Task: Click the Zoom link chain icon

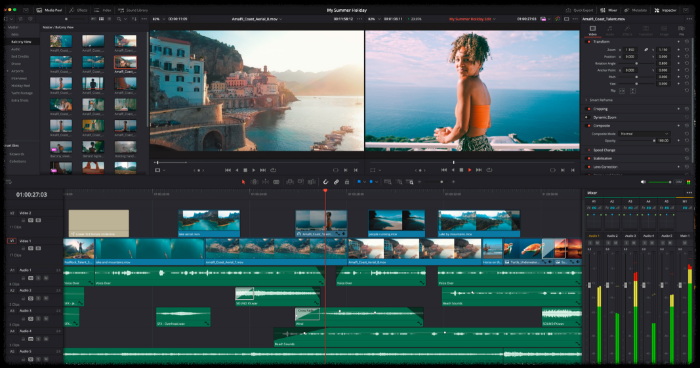Action: (x=646, y=50)
